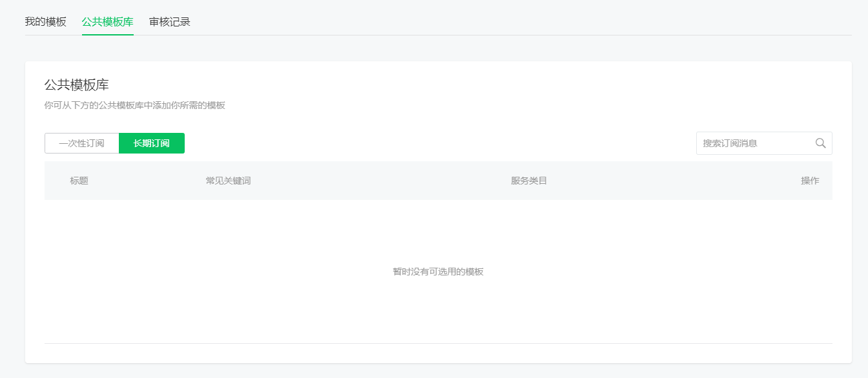868x378 pixels.
Task: Click the 常见关键词 column header
Action: point(228,181)
